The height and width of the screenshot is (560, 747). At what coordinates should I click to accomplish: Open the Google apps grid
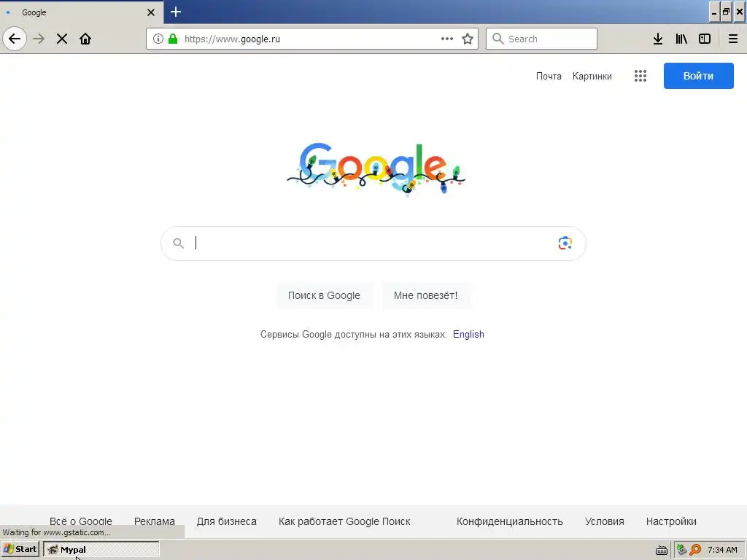click(x=640, y=76)
